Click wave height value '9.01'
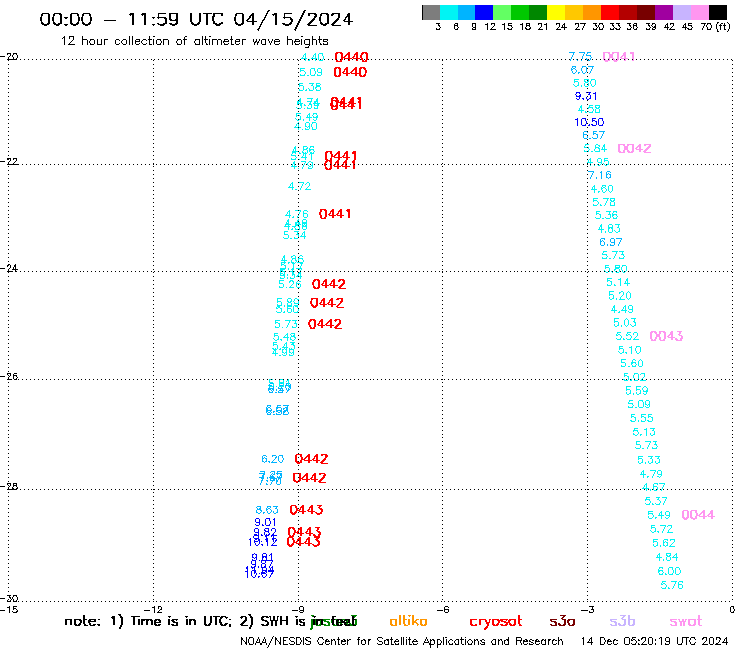 point(265,523)
